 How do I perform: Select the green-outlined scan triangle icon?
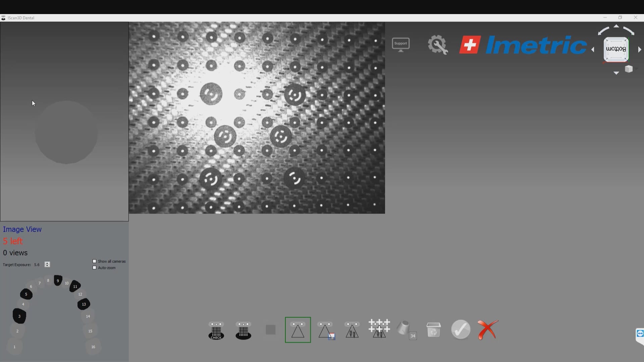(x=298, y=330)
